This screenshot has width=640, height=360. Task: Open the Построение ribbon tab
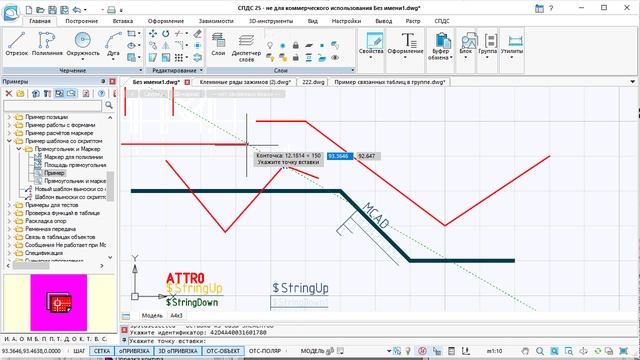82,21
